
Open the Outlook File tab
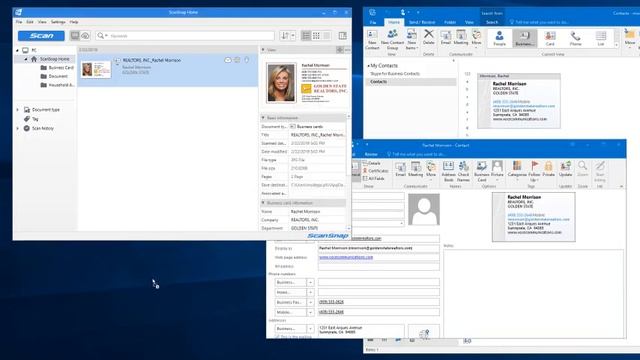373,22
